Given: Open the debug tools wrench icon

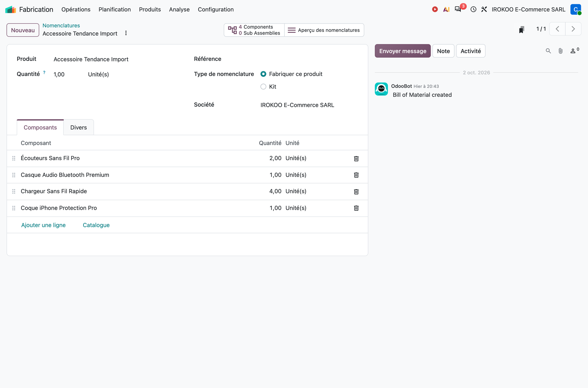Looking at the screenshot, I should pyautogui.click(x=484, y=9).
